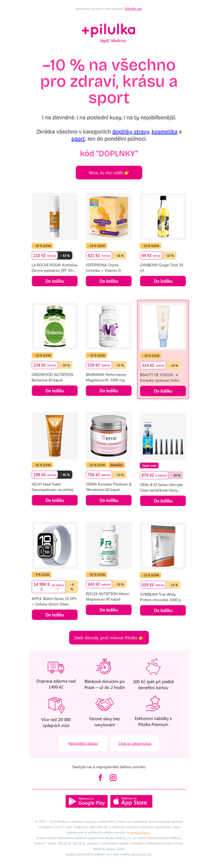Add La Roche-Posay Anthelios to cart
The width and height of the screenshot is (218, 868).
coord(55,281)
